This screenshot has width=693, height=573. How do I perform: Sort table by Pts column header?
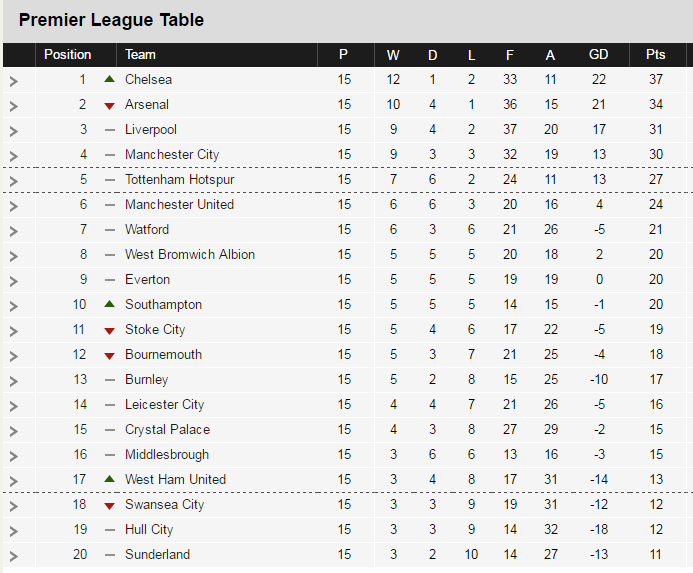655,55
